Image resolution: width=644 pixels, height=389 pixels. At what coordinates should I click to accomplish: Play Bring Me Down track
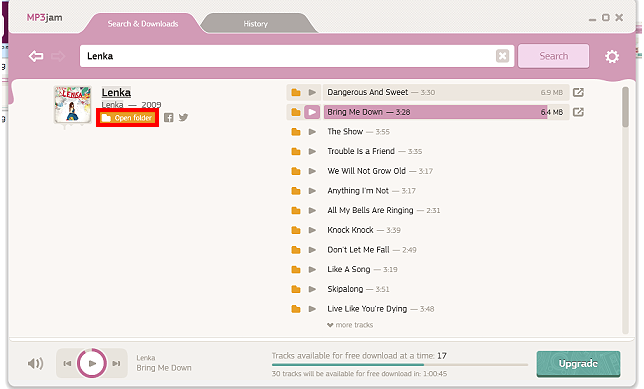(x=312, y=112)
